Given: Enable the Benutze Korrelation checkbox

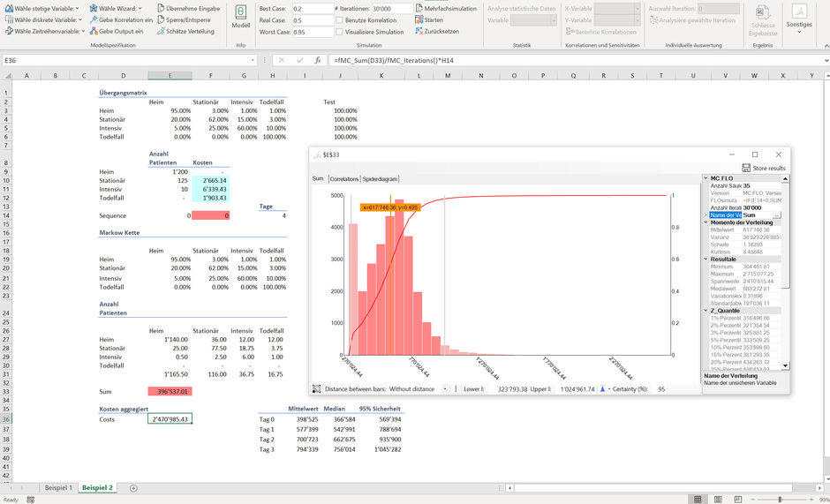Looking at the screenshot, I should point(339,20).
